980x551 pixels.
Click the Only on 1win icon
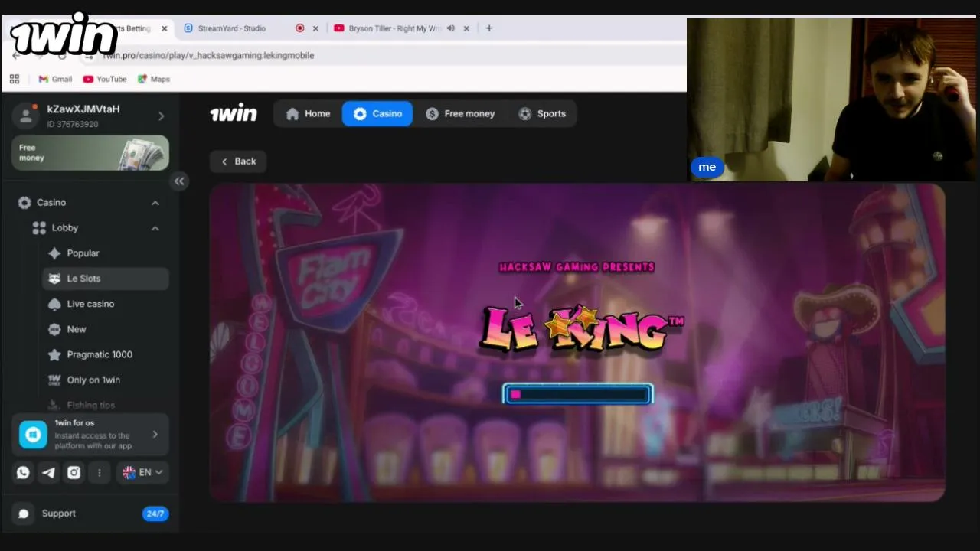(x=54, y=380)
